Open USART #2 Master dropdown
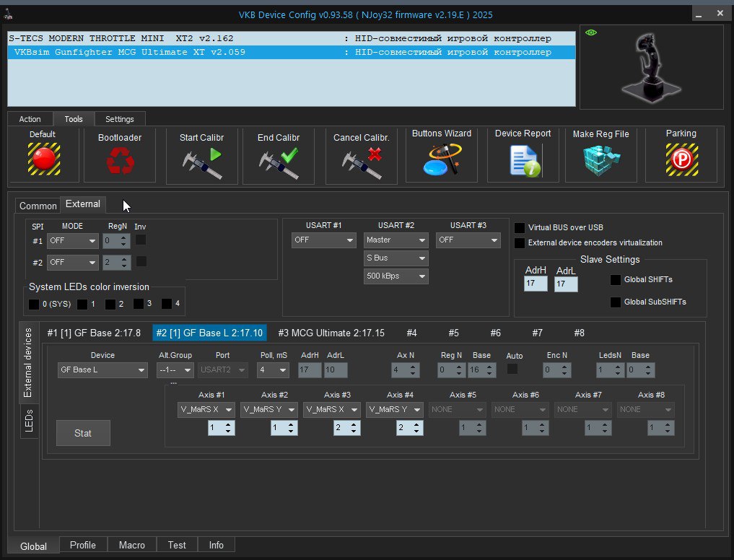 click(x=396, y=240)
